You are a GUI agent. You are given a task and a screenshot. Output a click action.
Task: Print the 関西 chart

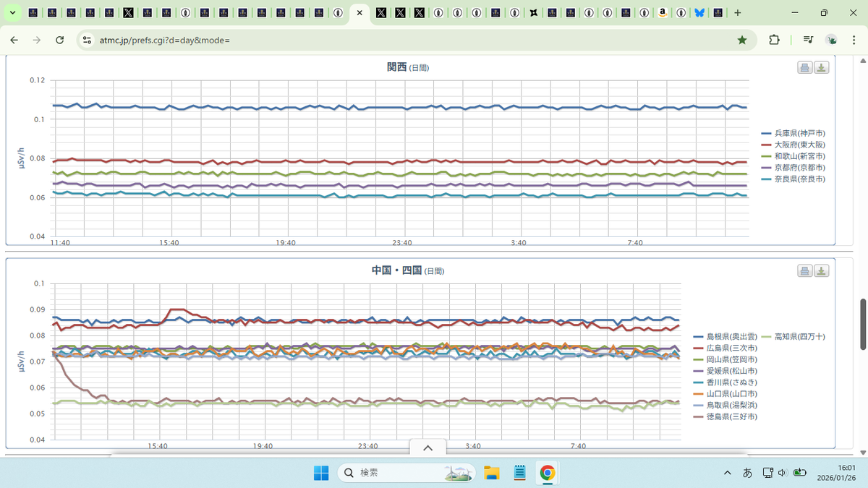(804, 67)
